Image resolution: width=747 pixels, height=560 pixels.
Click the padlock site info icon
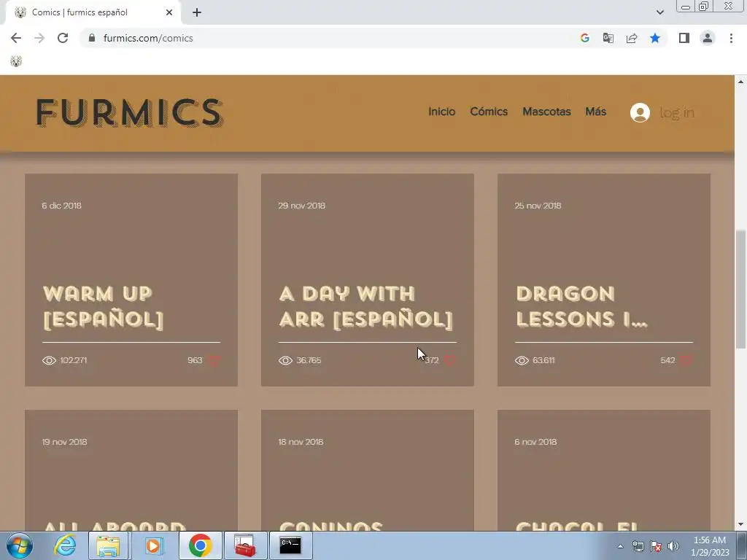coord(92,38)
